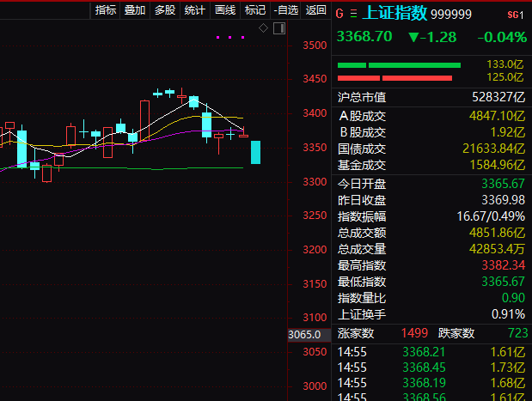Click 基金成交 value 1584.96亿
Viewport: 532px width, 401px height.
pos(497,165)
